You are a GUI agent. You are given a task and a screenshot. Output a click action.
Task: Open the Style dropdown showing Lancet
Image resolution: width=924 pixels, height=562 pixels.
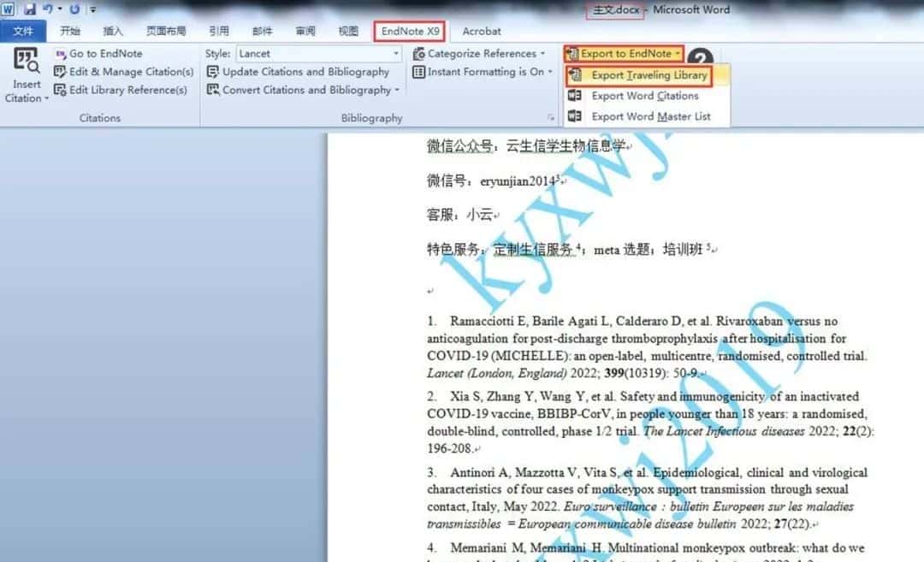pyautogui.click(x=317, y=53)
